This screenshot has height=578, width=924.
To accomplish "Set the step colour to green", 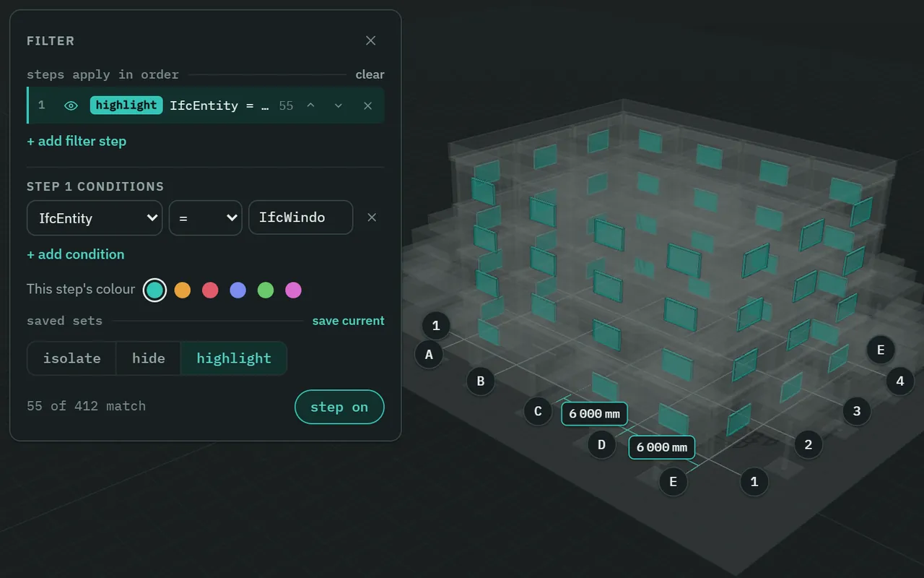I will tap(266, 290).
